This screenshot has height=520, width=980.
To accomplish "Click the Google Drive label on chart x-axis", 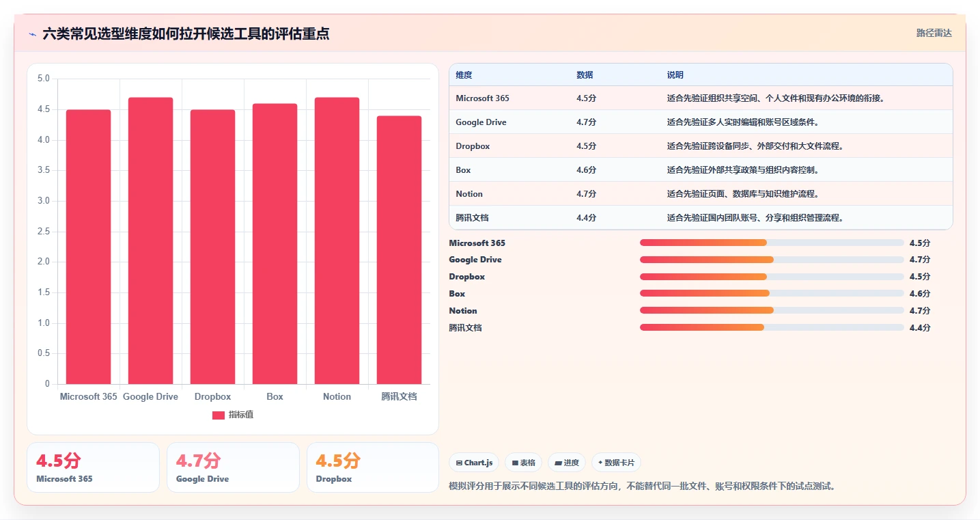I will point(150,396).
